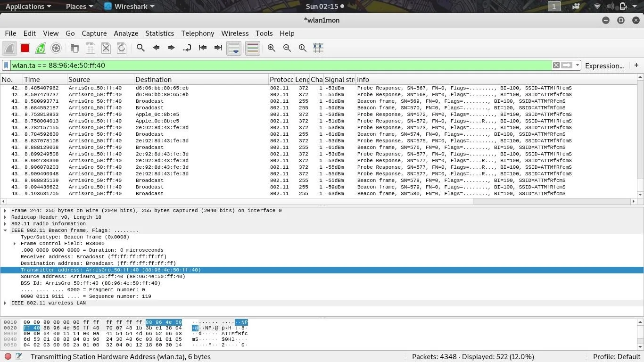Image resolution: width=644 pixels, height=362 pixels.
Task: Jump to the last packet
Action: [218, 48]
